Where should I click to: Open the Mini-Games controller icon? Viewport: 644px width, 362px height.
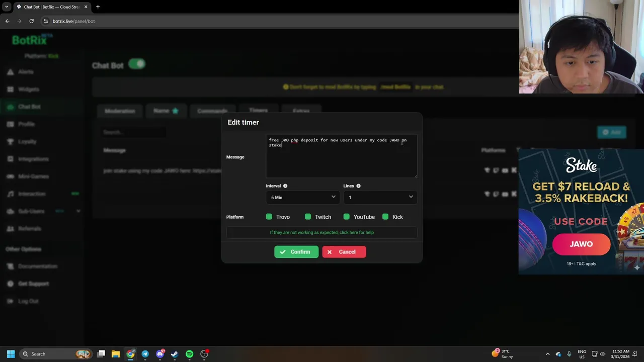pyautogui.click(x=10, y=176)
